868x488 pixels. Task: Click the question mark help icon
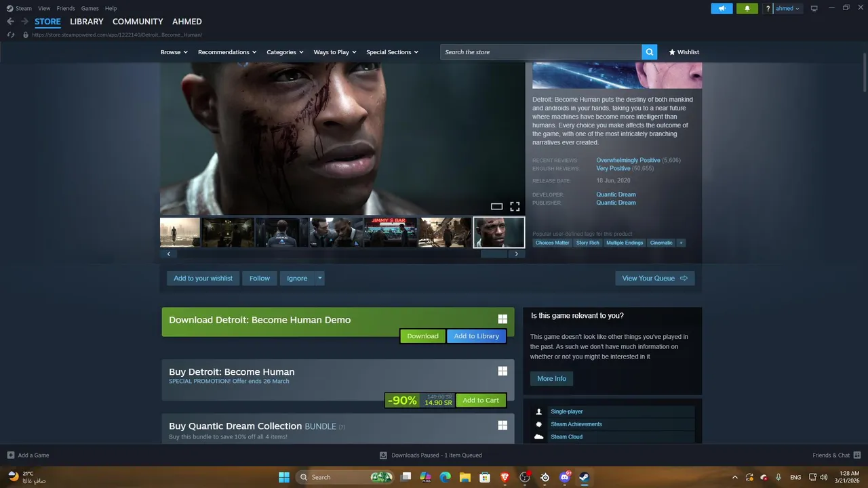click(x=768, y=8)
